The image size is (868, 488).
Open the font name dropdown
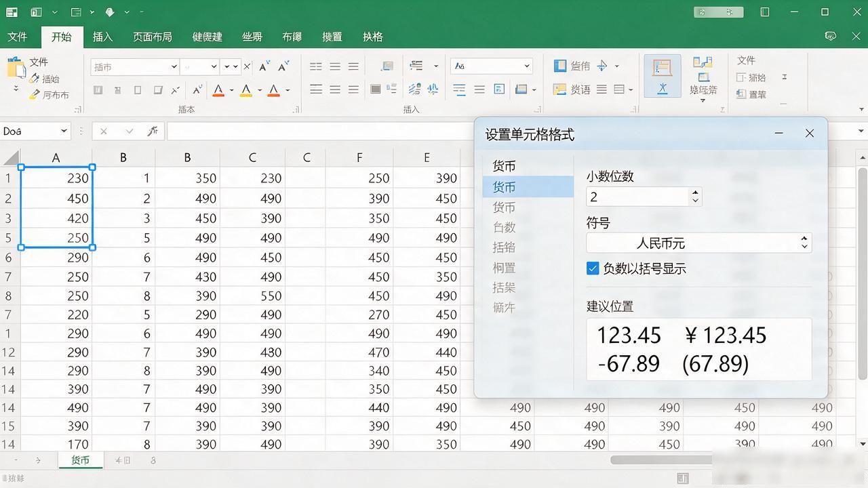tap(174, 66)
